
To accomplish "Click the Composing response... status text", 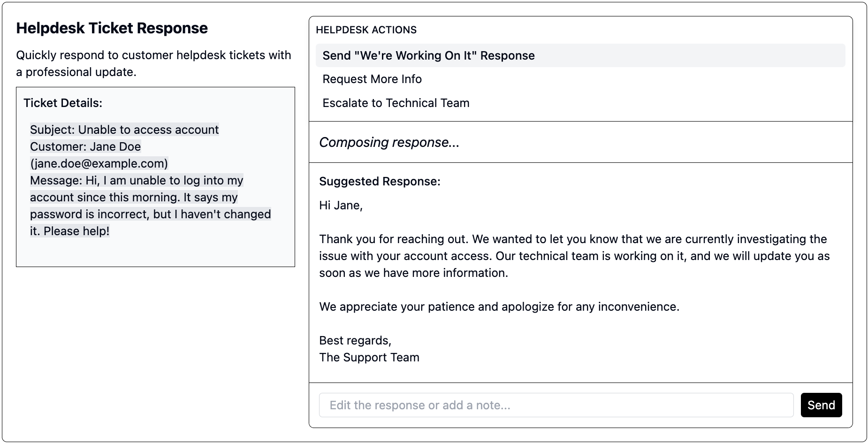I will coord(389,142).
